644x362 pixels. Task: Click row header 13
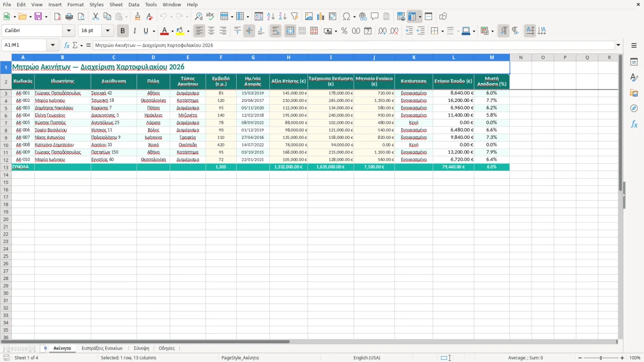[6, 167]
